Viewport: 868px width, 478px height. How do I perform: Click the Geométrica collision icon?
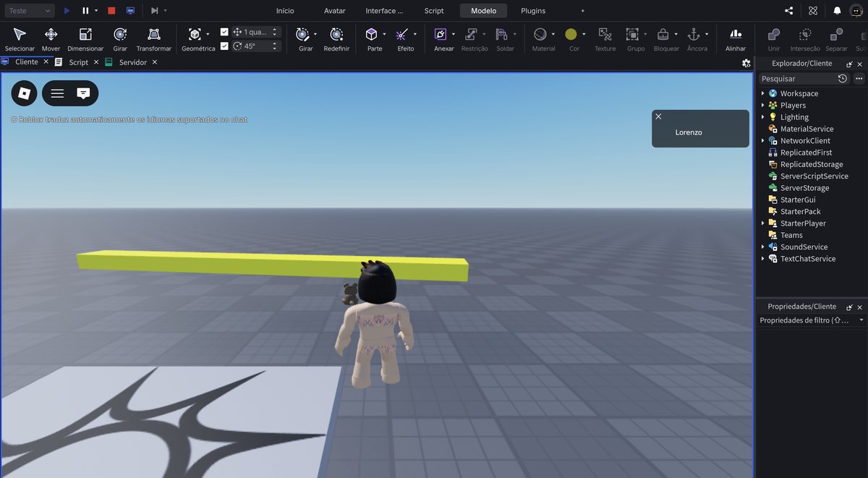click(x=195, y=34)
